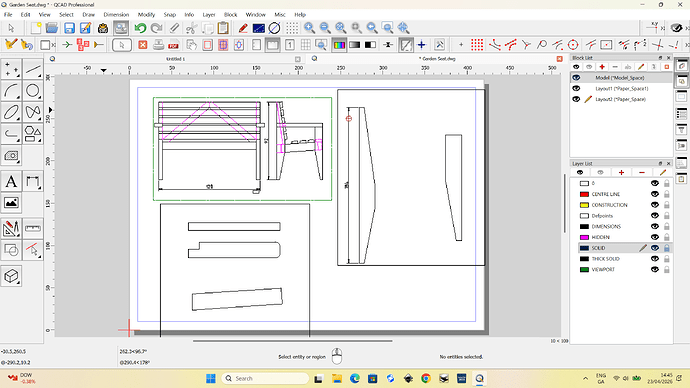Open the Snap menu
This screenshot has height=388, width=690.
point(169,15)
